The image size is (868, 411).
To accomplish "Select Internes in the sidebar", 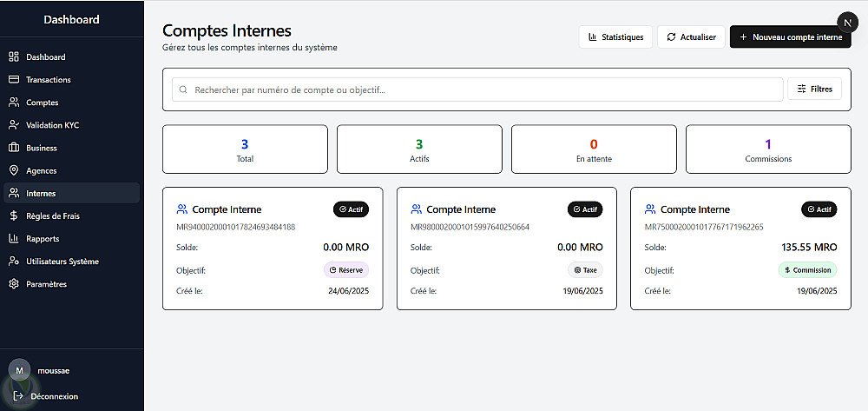I will click(x=41, y=193).
